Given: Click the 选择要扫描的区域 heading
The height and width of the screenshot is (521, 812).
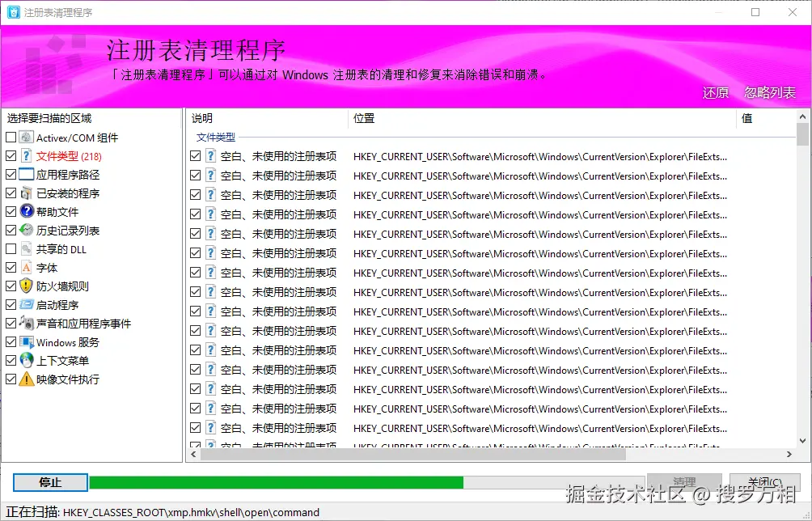Looking at the screenshot, I should 49,119.
